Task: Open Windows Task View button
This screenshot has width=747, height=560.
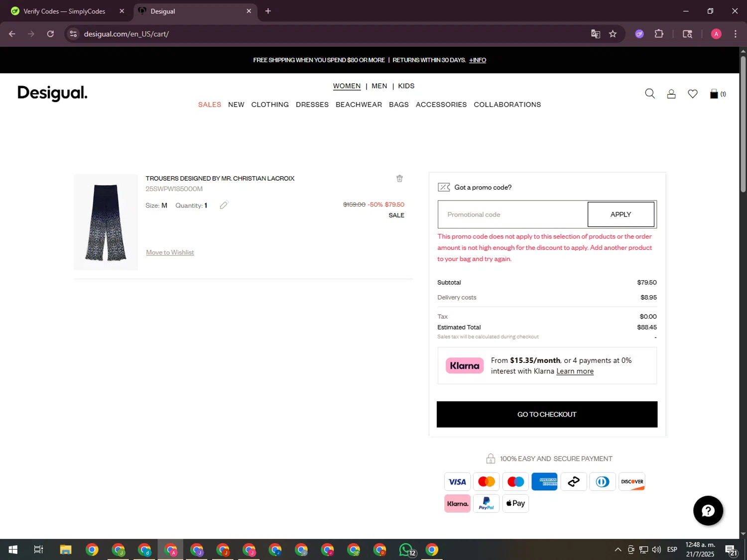Action: (38, 550)
